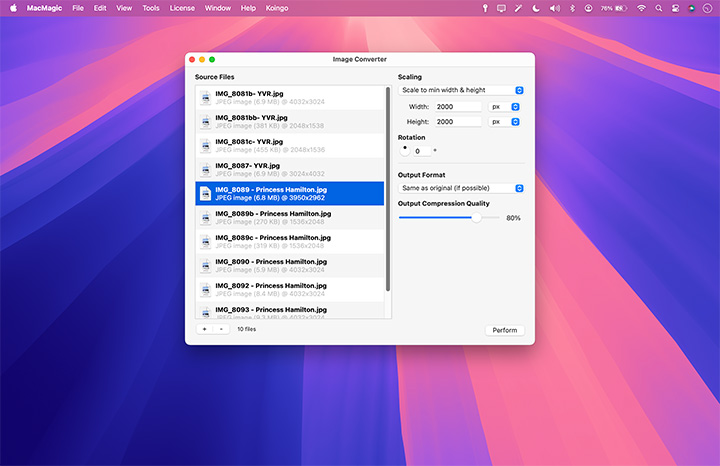Click the rotation angle dial
Image resolution: width=720 pixels, height=466 pixels.
404,149
